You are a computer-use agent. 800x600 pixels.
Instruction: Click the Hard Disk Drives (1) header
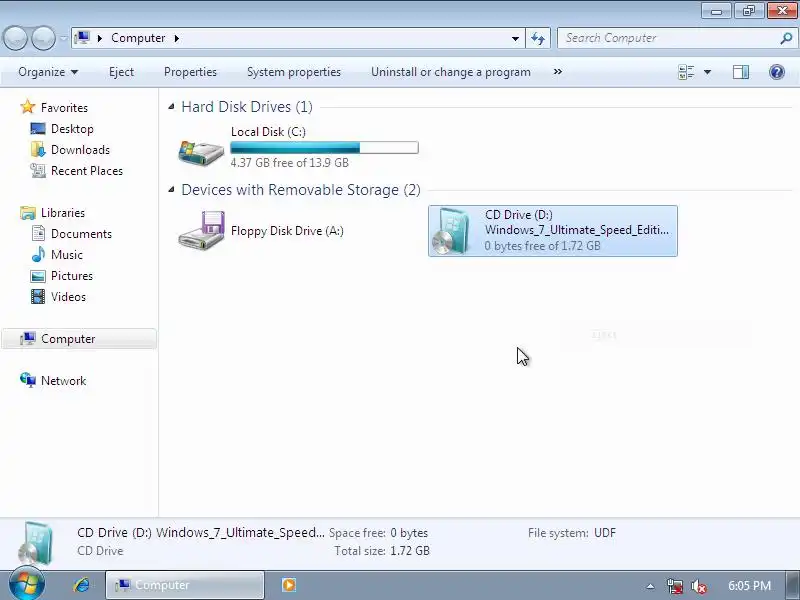(x=247, y=107)
